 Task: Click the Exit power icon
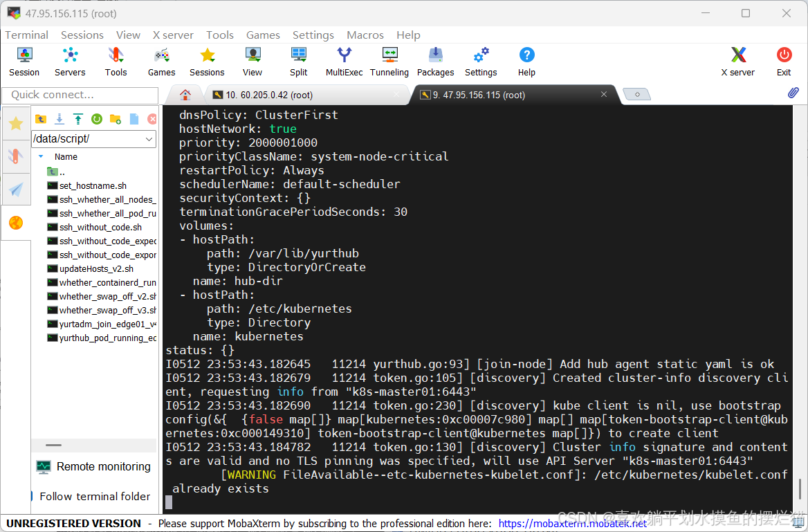pos(784,62)
